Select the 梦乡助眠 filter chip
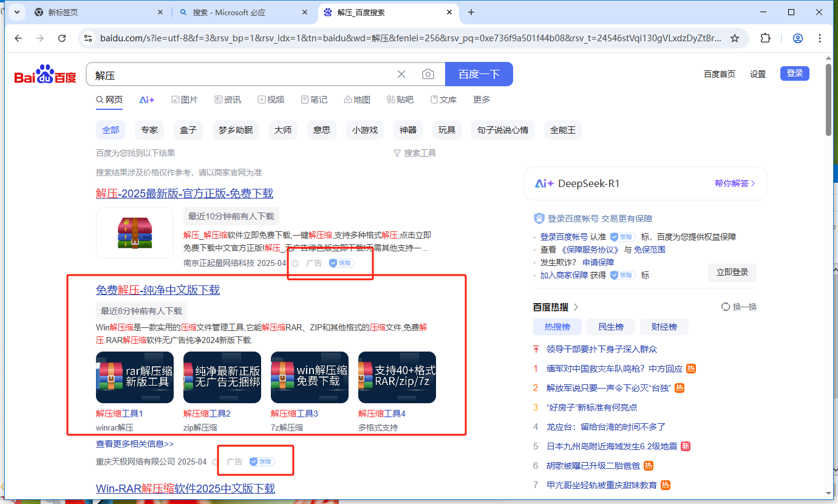 pos(236,130)
